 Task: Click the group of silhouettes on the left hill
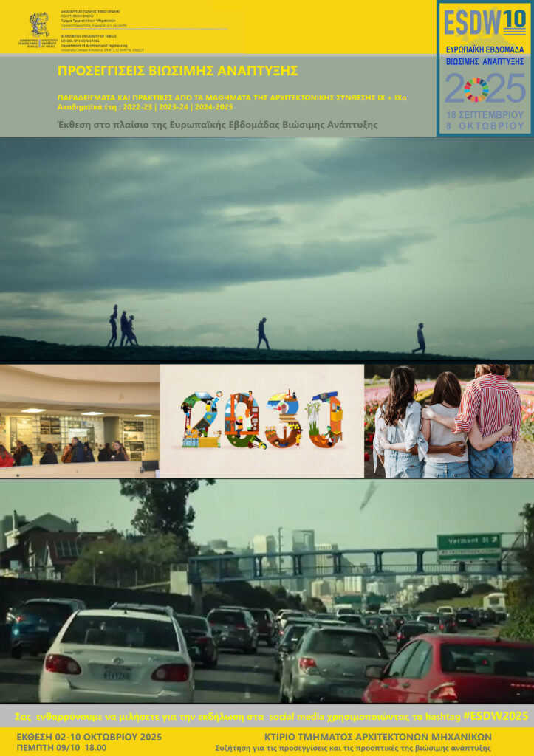click(x=122, y=327)
